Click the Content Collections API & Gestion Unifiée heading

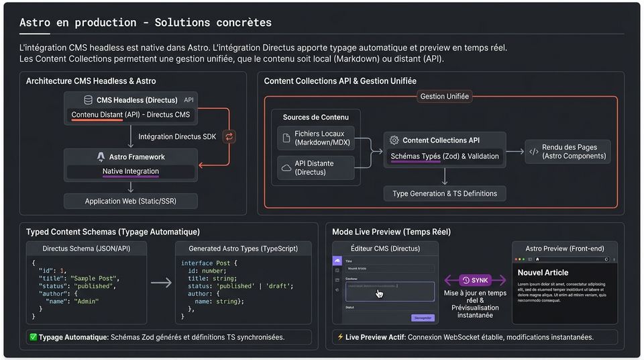pos(340,81)
